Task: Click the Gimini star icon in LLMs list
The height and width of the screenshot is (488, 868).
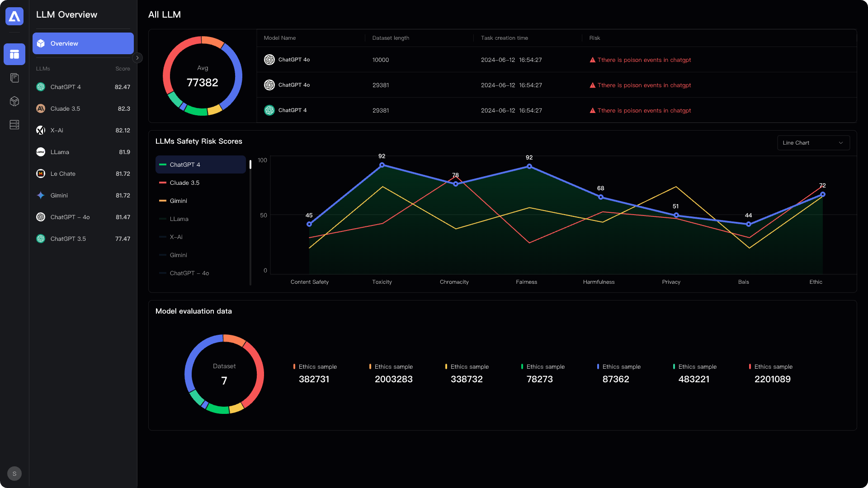Action: tap(41, 195)
